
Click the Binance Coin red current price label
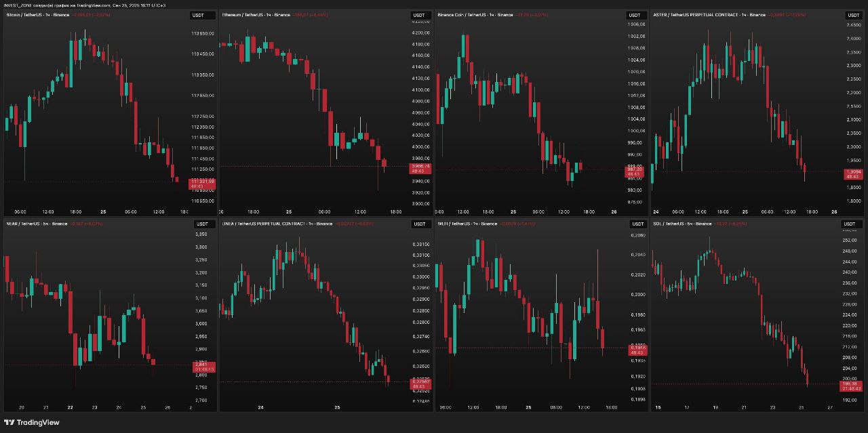tap(634, 171)
